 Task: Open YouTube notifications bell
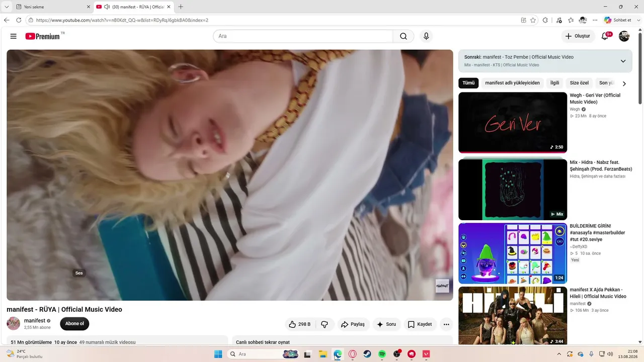coord(605,36)
